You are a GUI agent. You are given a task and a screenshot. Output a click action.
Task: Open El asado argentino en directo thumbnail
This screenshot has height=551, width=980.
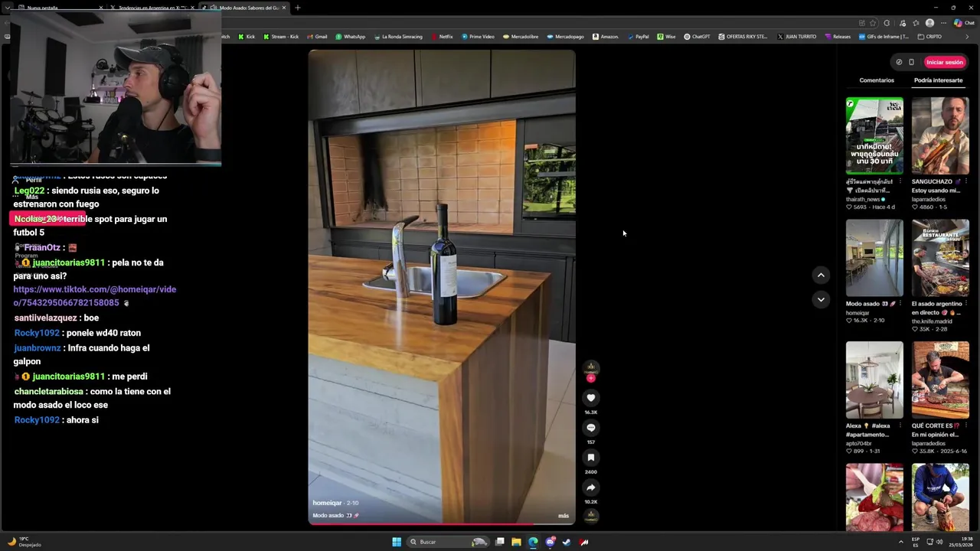940,258
